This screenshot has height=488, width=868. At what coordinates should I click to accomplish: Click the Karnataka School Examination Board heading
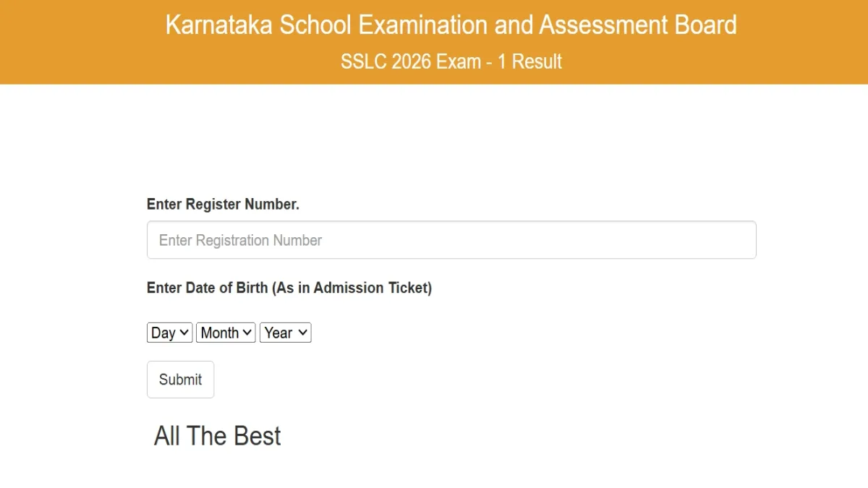[x=451, y=25]
